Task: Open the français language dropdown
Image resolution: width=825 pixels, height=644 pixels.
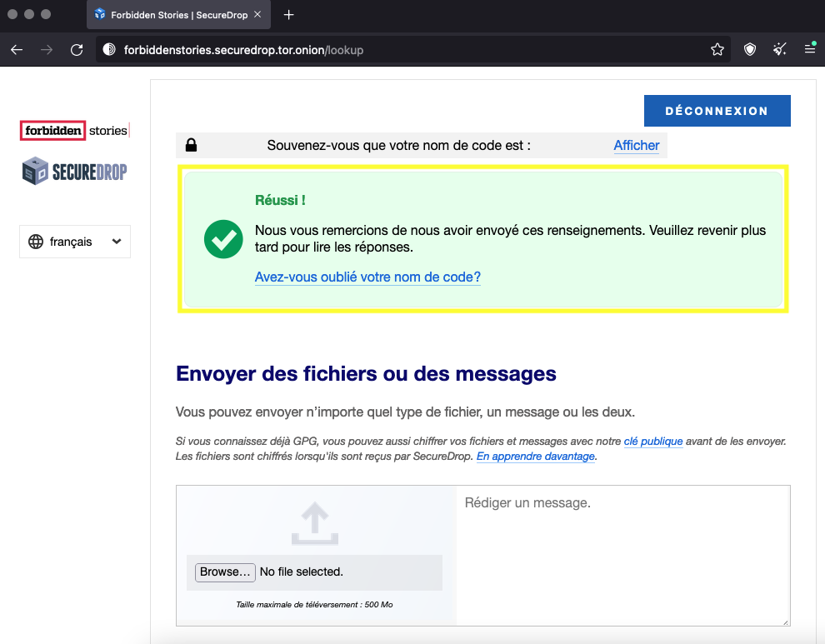Action: 75,242
